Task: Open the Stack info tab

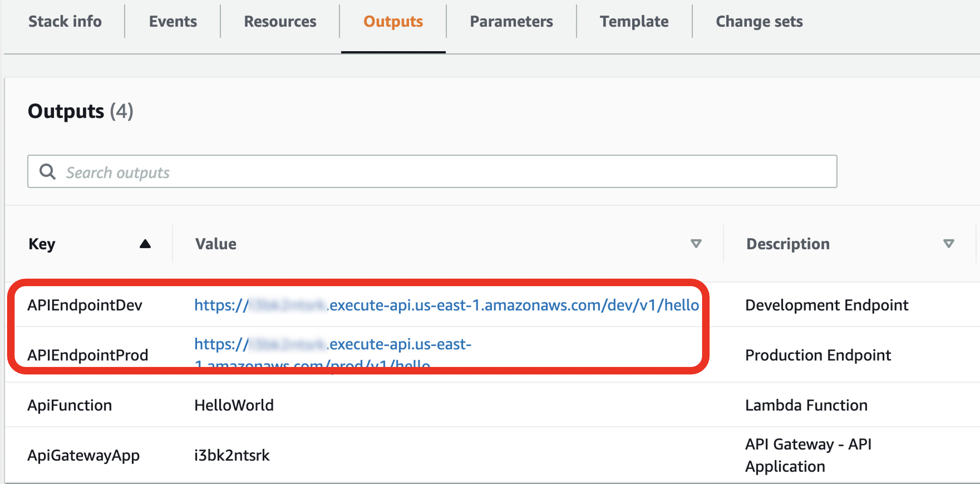Action: tap(65, 22)
